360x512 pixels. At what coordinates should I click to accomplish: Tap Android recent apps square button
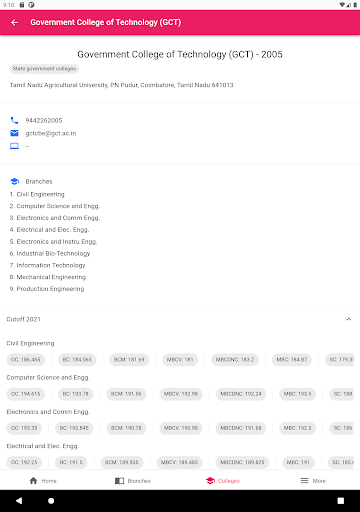(341, 501)
